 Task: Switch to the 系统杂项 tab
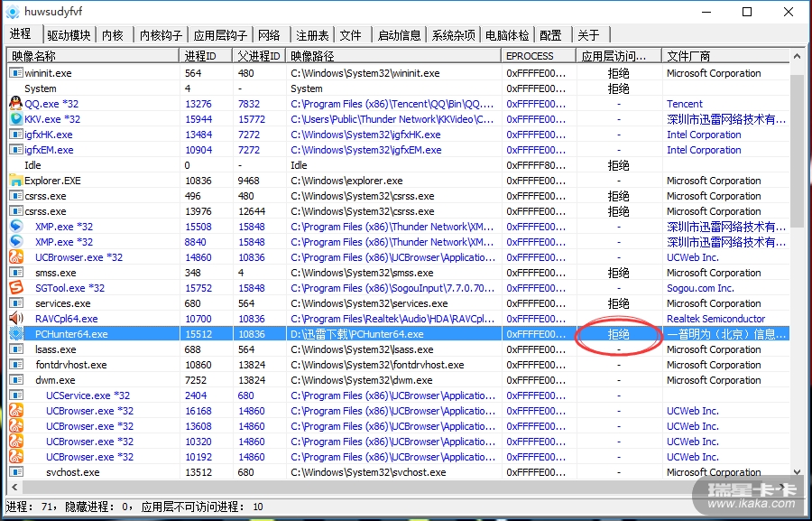[x=453, y=35]
